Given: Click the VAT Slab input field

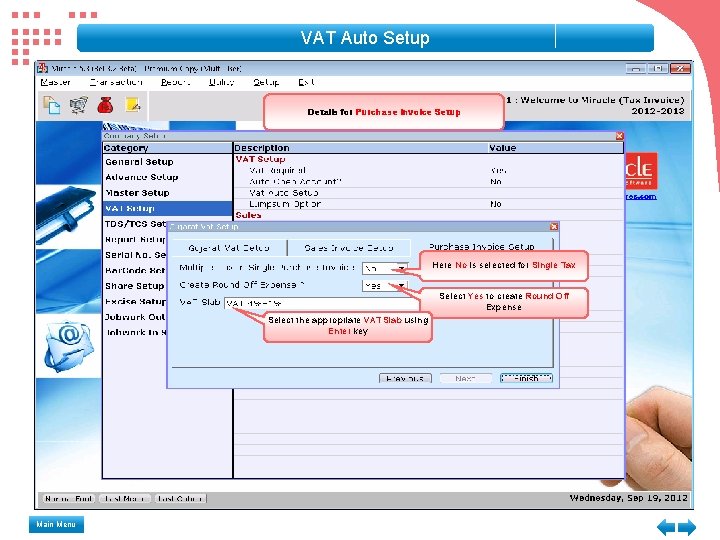Looking at the screenshot, I should pos(321,303).
